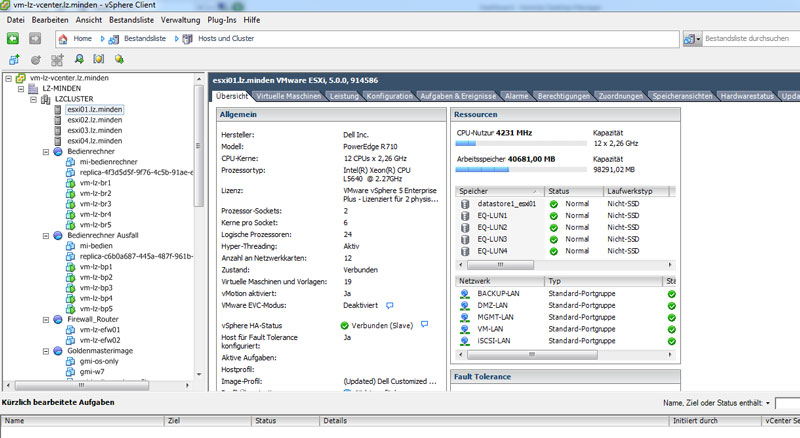800x438 pixels.
Task: Open the Bestandsliste menu
Action: [x=132, y=20]
